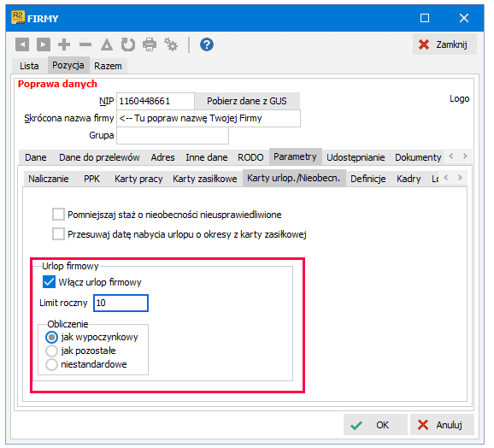Refresh data with circular arrow icon

[x=128, y=44]
